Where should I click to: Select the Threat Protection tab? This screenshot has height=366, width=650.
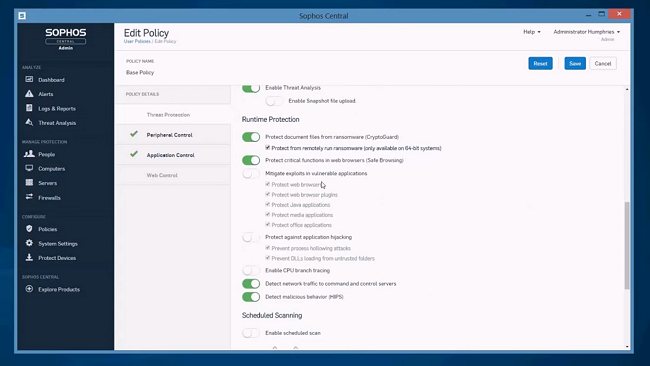pos(173,115)
